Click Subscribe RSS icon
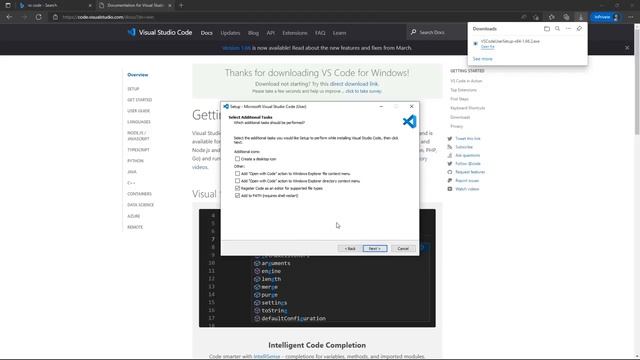 pos(450,147)
